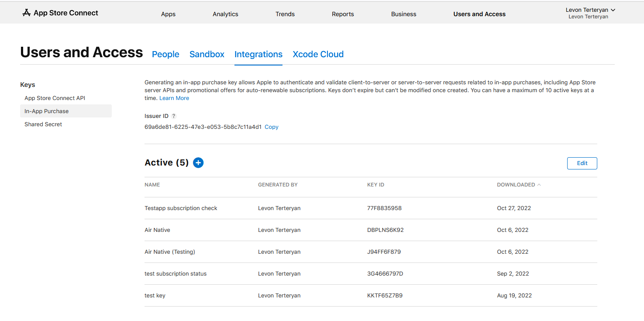Select the test key row name

pyautogui.click(x=155, y=296)
